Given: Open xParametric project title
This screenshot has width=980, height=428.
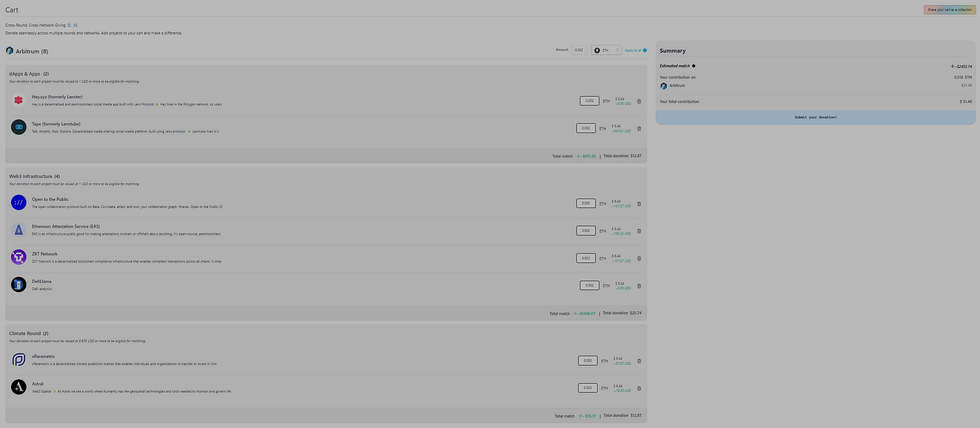Looking at the screenshot, I should 43,356.
